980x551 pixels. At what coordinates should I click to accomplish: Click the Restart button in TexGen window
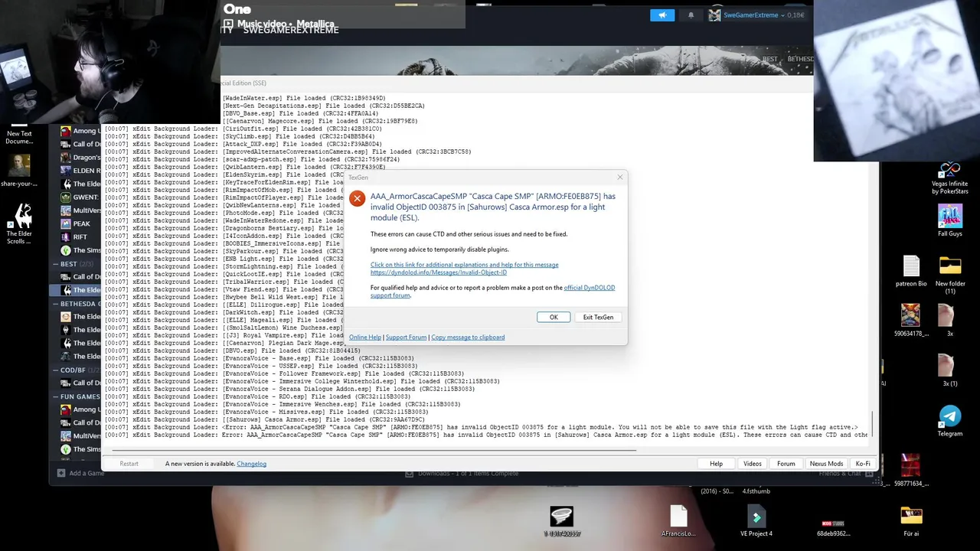(x=129, y=464)
